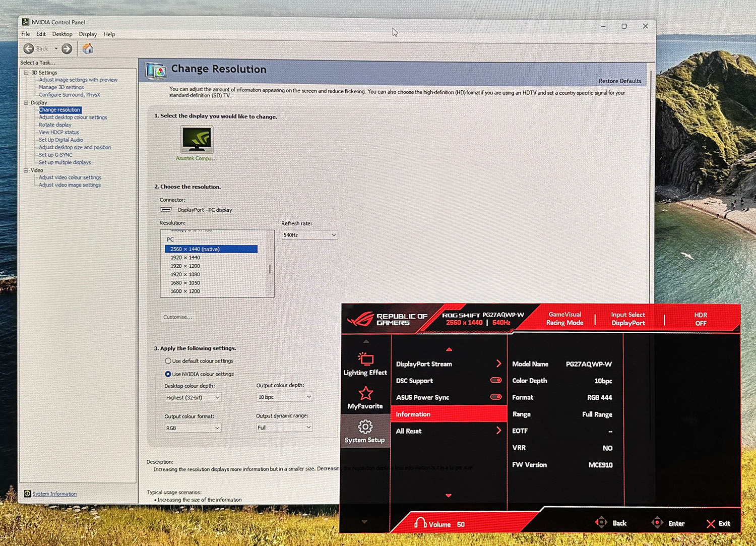Toggle the DSC Support switch
The image size is (756, 546).
coord(496,381)
